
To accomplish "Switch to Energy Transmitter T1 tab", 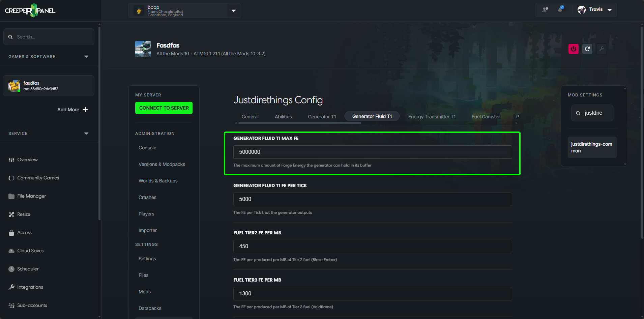I will 432,117.
